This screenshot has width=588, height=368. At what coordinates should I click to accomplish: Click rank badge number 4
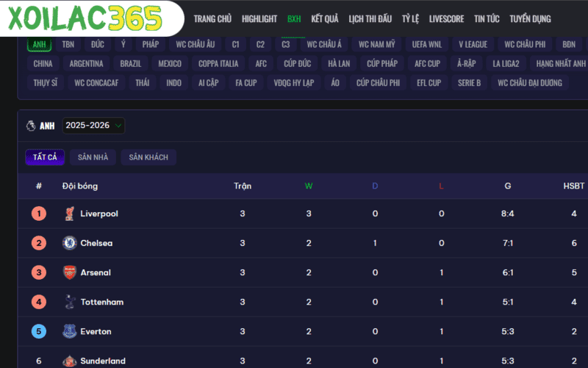pyautogui.click(x=39, y=302)
